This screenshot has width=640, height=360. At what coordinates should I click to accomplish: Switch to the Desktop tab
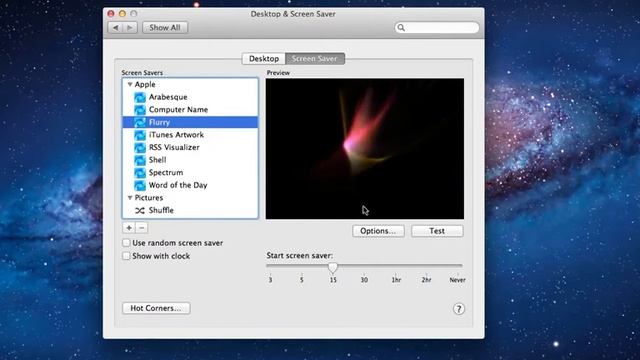[264, 59]
